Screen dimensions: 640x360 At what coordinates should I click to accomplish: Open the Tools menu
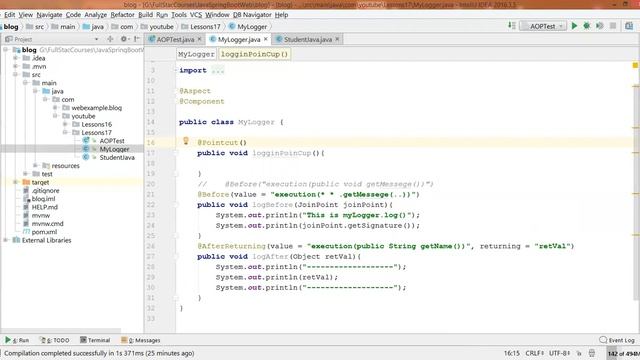[x=179, y=15]
